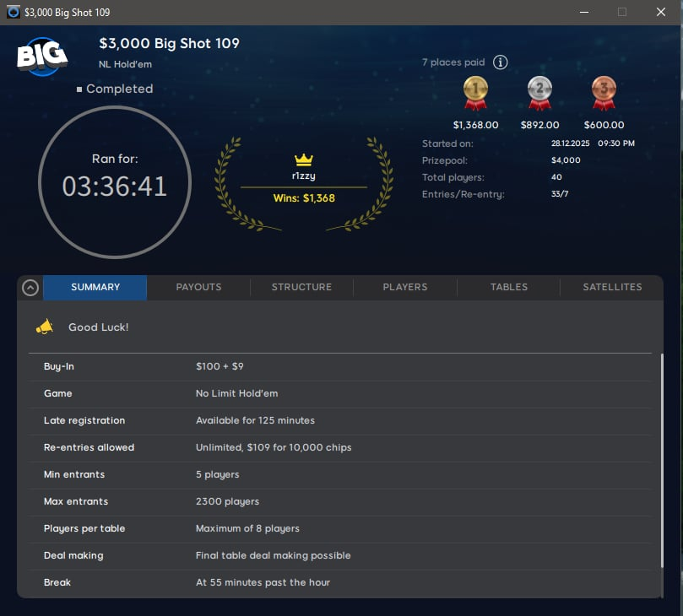This screenshot has height=616, width=683.
Task: Click the gold crown above r1zzy
Action: coord(304,159)
